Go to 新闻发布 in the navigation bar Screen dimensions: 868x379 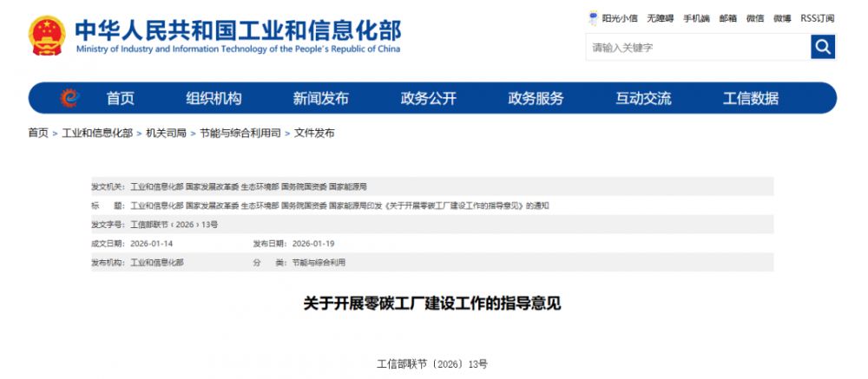pos(320,99)
